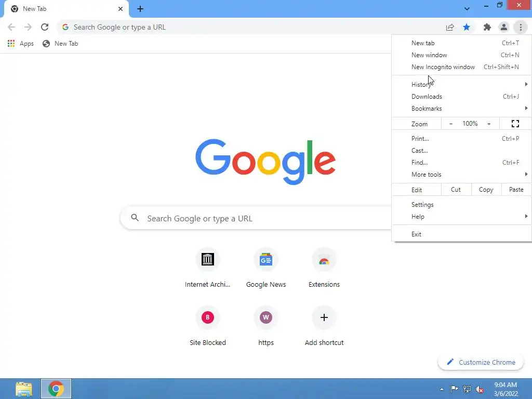Open Extensions shortcut tile
This screenshot has height=399, width=532.
click(324, 269)
